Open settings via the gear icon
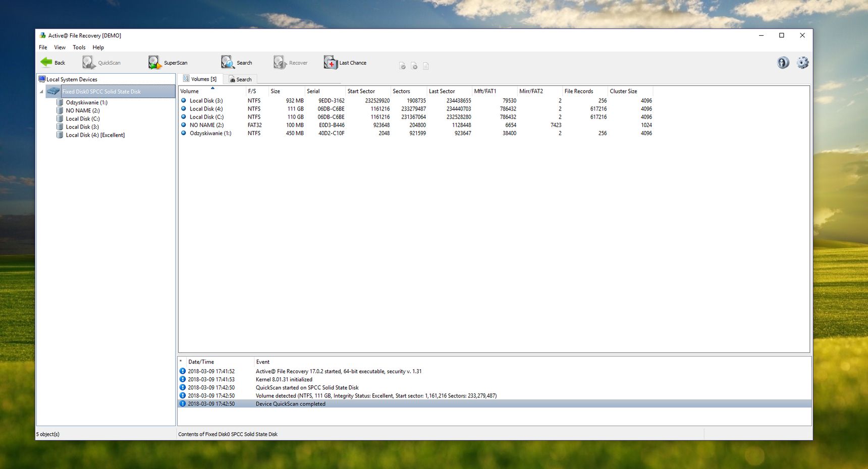 pyautogui.click(x=802, y=63)
